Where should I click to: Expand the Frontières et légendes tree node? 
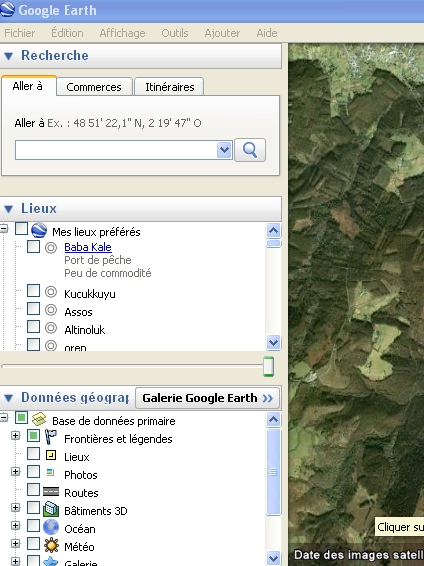(15, 436)
